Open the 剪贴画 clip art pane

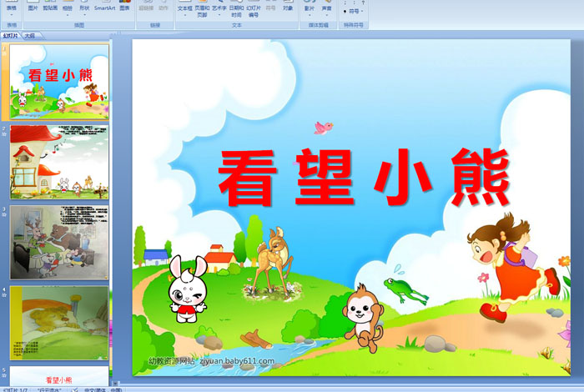(x=50, y=6)
